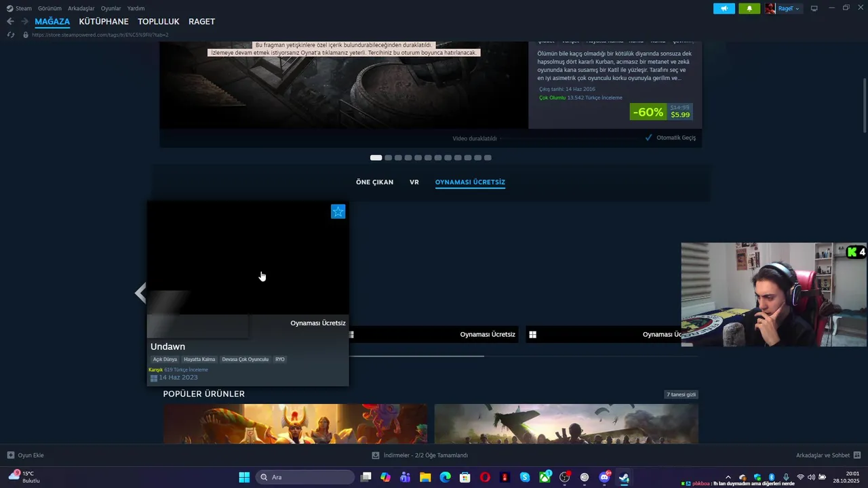Expand the Raget account dropdown
The image size is (868, 488).
[797, 9]
